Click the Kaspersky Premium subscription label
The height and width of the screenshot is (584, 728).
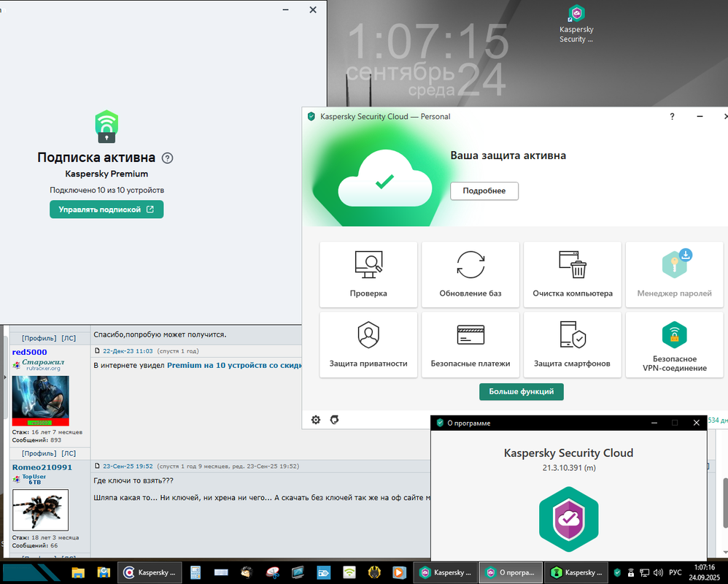point(107,174)
